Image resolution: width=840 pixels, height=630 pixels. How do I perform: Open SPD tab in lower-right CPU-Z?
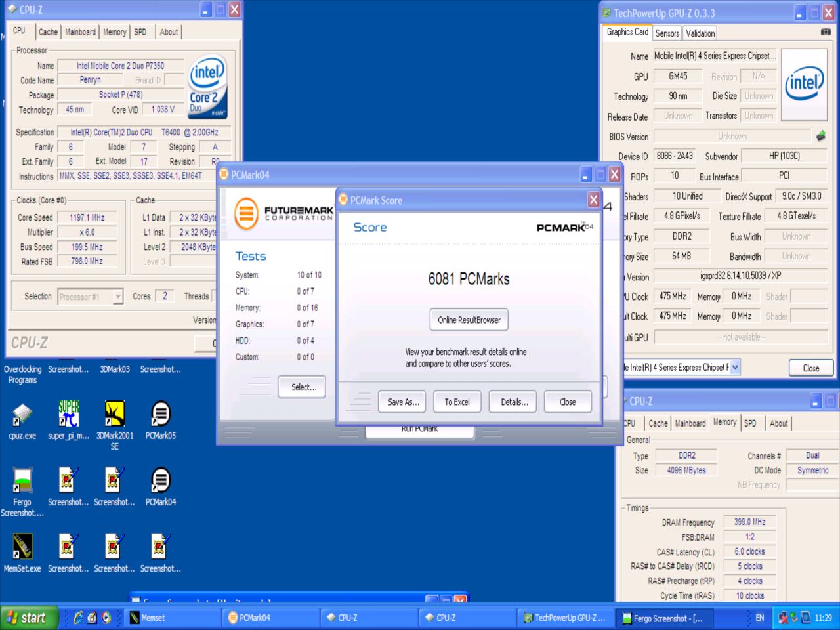(x=750, y=423)
